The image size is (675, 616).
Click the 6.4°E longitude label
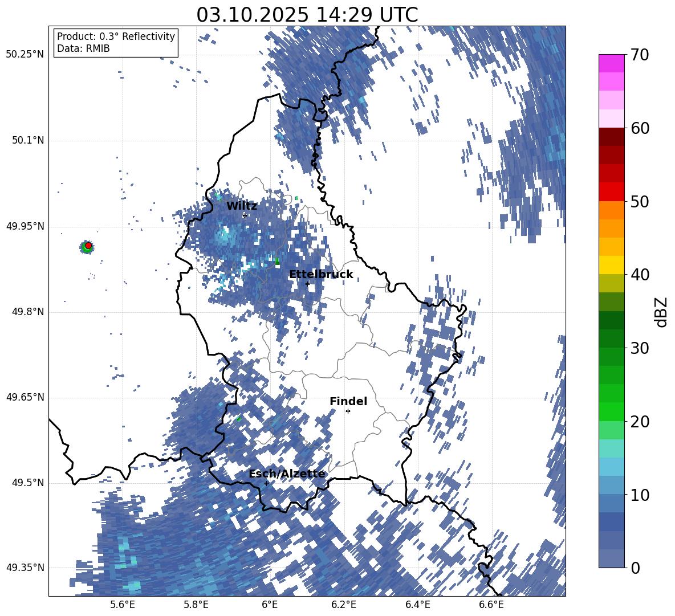417,605
